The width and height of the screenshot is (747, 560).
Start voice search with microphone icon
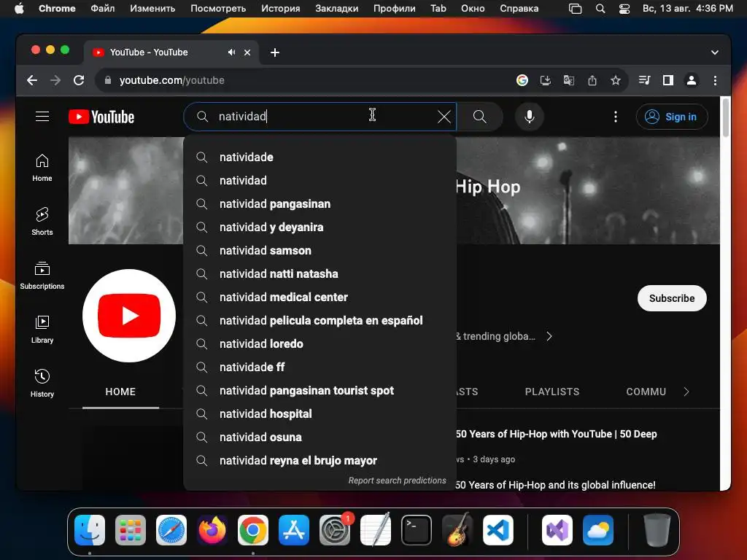[x=530, y=117]
